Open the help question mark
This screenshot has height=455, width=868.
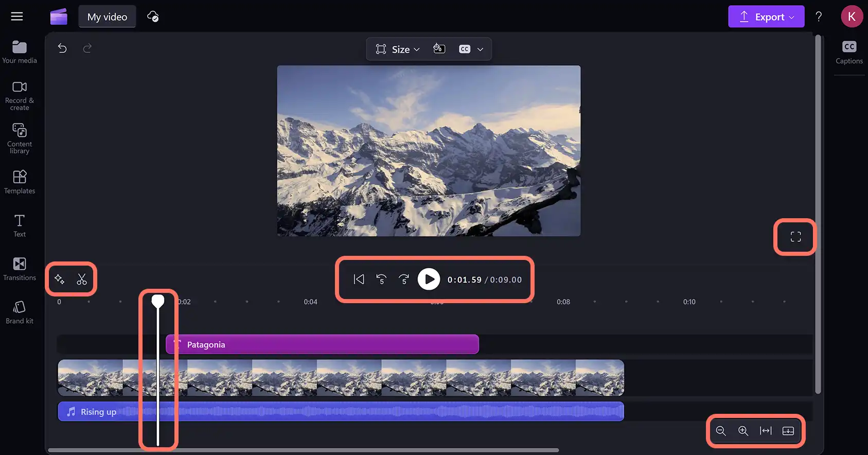click(819, 16)
